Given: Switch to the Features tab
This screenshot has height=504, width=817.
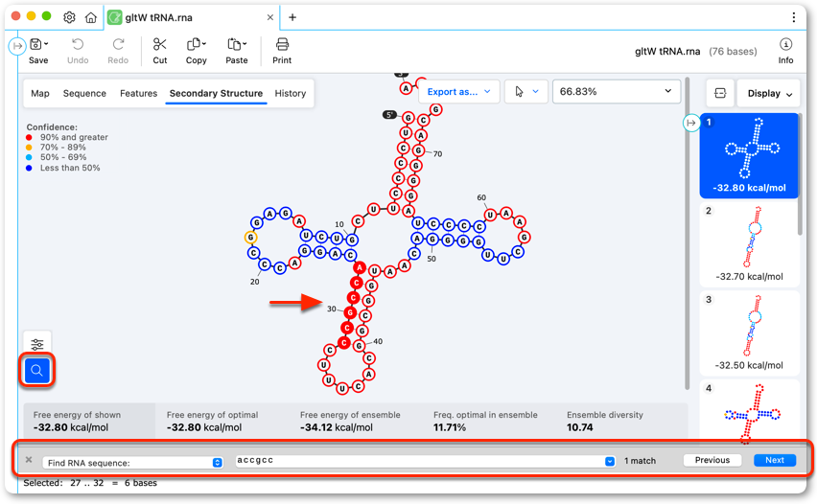Looking at the screenshot, I should [x=139, y=93].
